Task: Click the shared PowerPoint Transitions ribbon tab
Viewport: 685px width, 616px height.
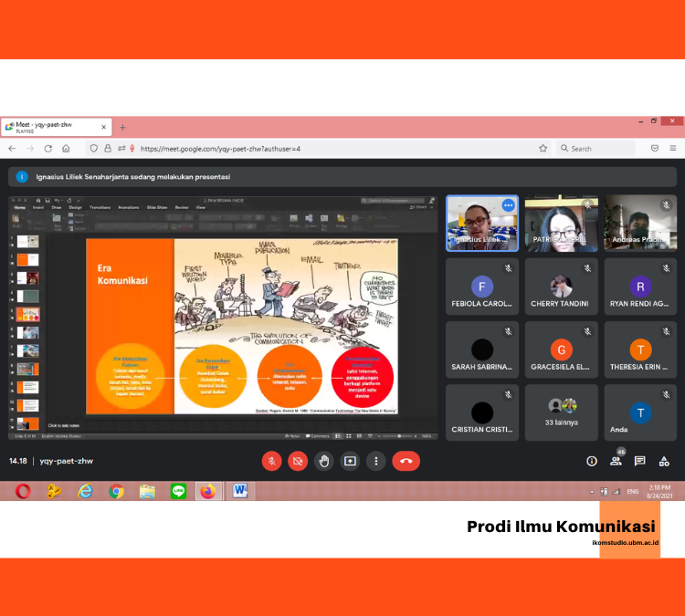Action: 100,208
